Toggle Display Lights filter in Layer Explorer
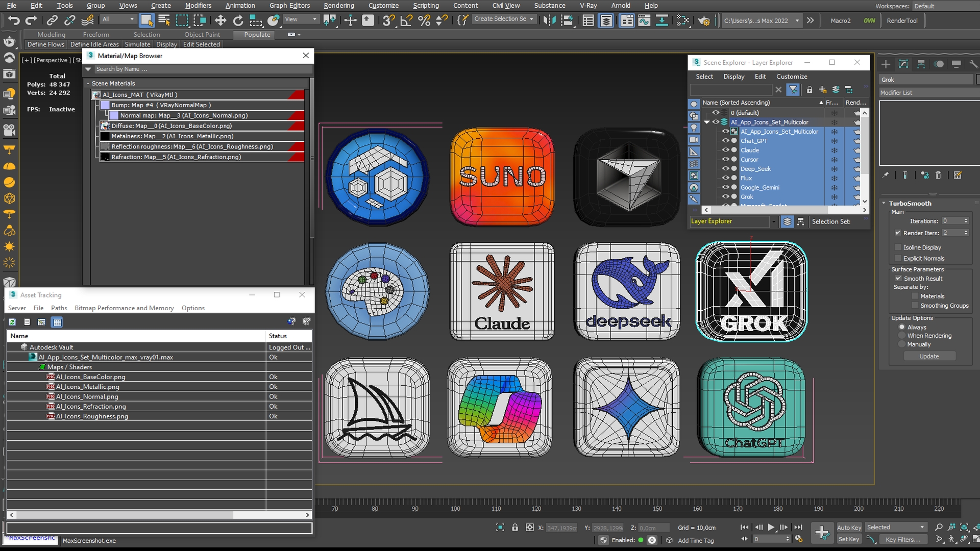This screenshot has height=551, width=980. 694,128
